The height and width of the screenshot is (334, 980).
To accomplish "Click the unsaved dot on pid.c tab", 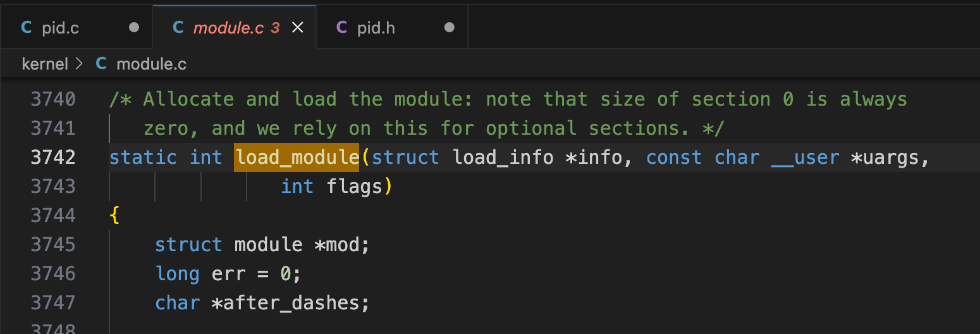I will pyautogui.click(x=133, y=28).
